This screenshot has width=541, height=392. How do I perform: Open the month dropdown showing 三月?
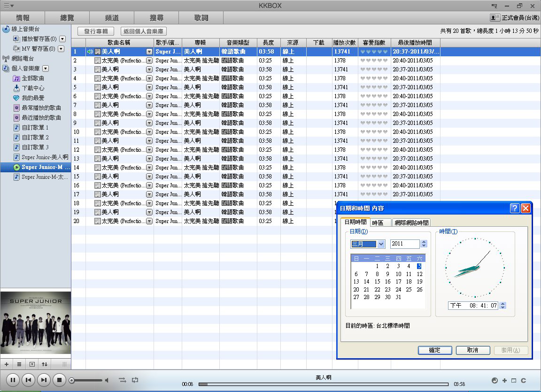pos(381,244)
